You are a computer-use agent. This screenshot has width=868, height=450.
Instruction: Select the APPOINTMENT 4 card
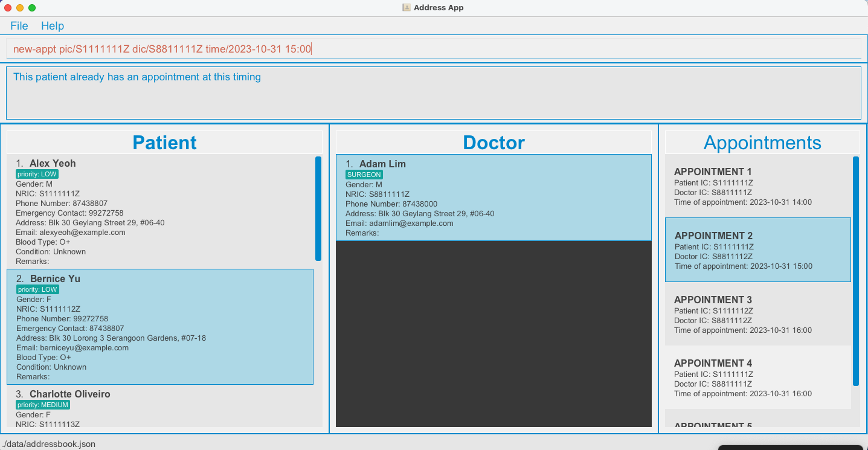[x=758, y=378]
